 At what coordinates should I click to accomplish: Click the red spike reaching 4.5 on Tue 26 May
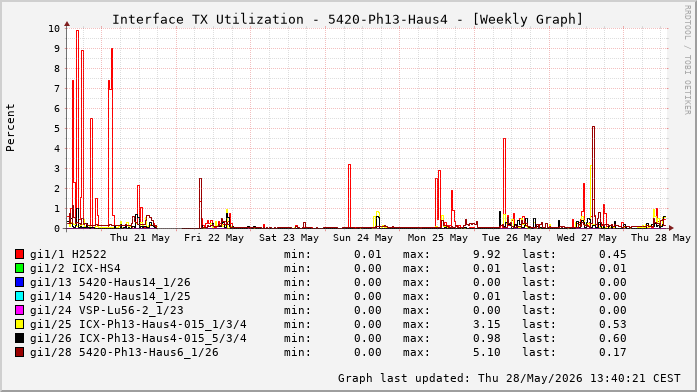(505, 182)
